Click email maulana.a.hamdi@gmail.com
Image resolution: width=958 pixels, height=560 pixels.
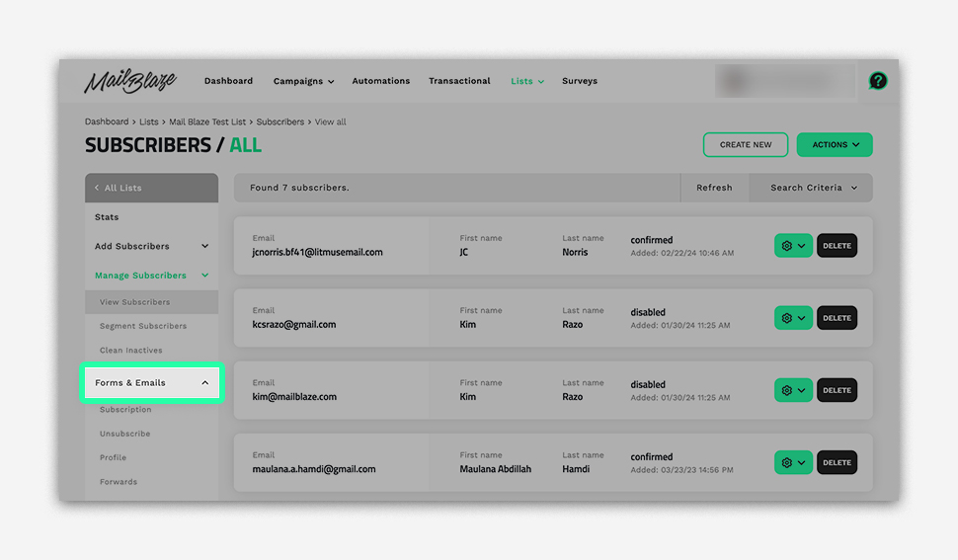click(x=313, y=469)
